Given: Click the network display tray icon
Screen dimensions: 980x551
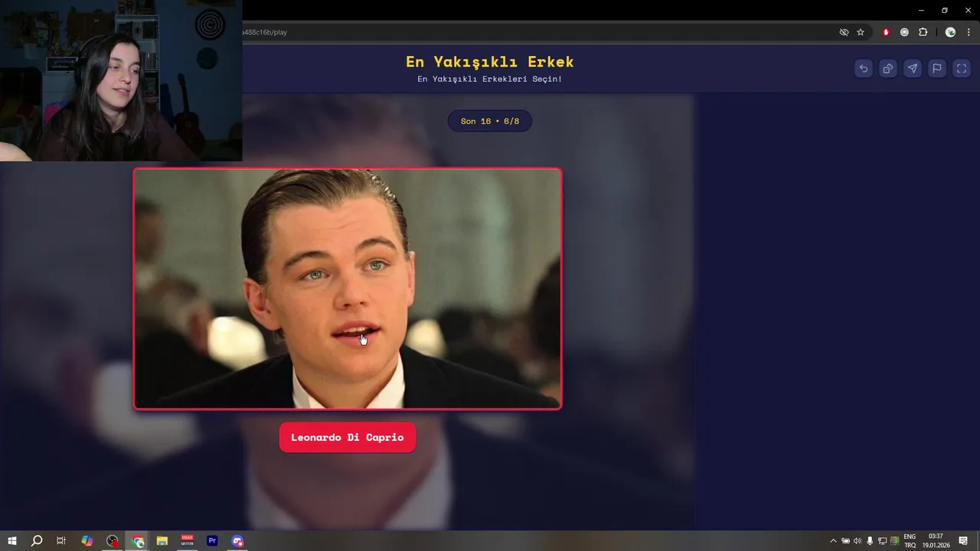Looking at the screenshot, I should click(x=882, y=541).
